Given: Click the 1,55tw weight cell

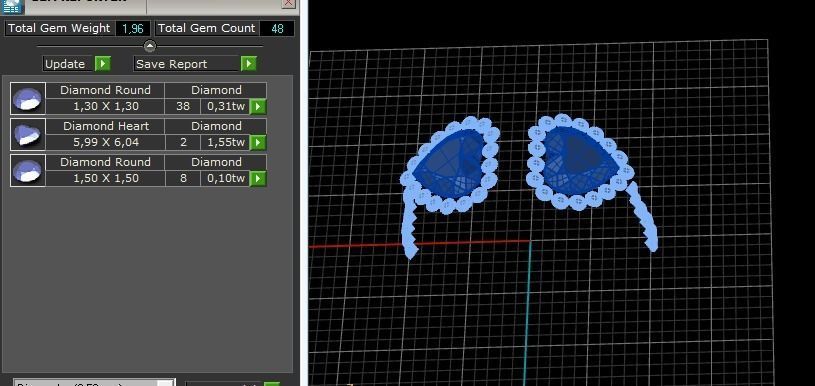Looking at the screenshot, I should tap(225, 142).
